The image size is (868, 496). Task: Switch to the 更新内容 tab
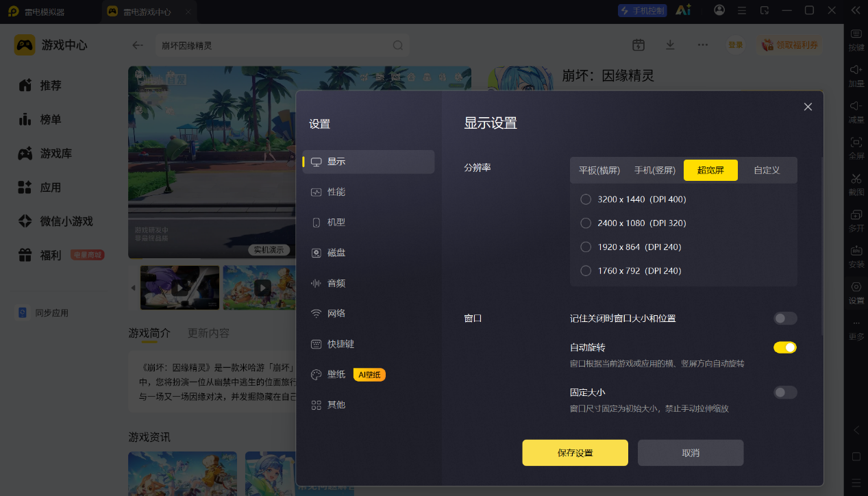209,333
